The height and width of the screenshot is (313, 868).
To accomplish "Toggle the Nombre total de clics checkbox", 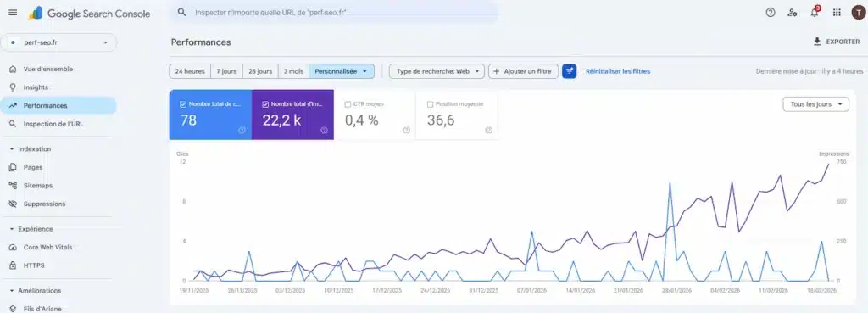I will point(183,104).
